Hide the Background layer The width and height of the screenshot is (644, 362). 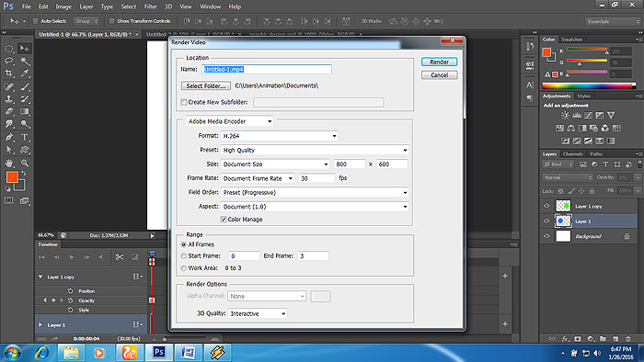pos(546,236)
